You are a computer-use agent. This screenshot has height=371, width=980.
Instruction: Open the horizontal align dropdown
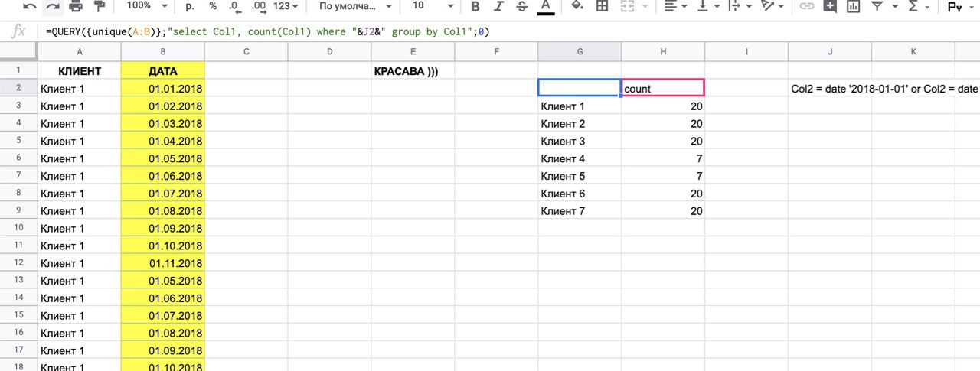675,6
